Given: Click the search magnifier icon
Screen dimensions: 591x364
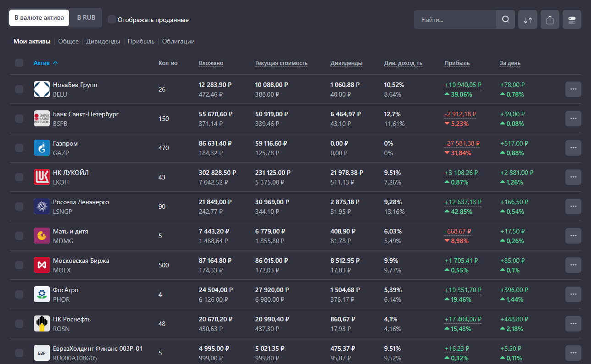Looking at the screenshot, I should coord(505,20).
